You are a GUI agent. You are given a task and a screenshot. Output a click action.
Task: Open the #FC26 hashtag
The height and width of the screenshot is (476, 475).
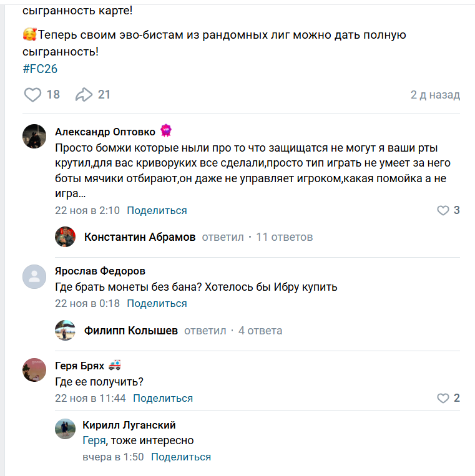coord(40,69)
